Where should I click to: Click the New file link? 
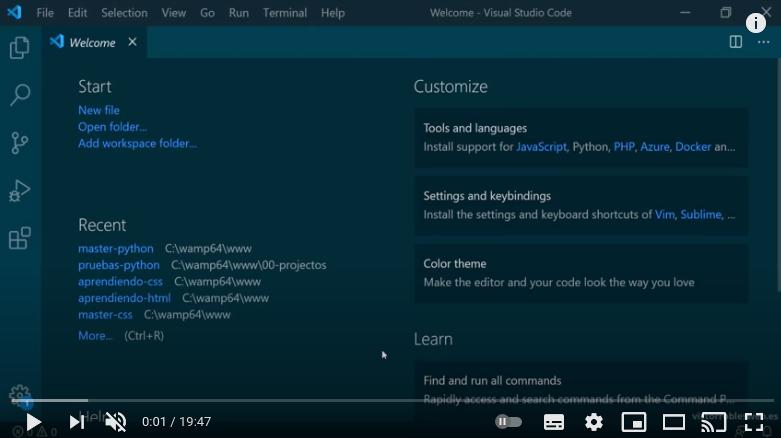99,110
